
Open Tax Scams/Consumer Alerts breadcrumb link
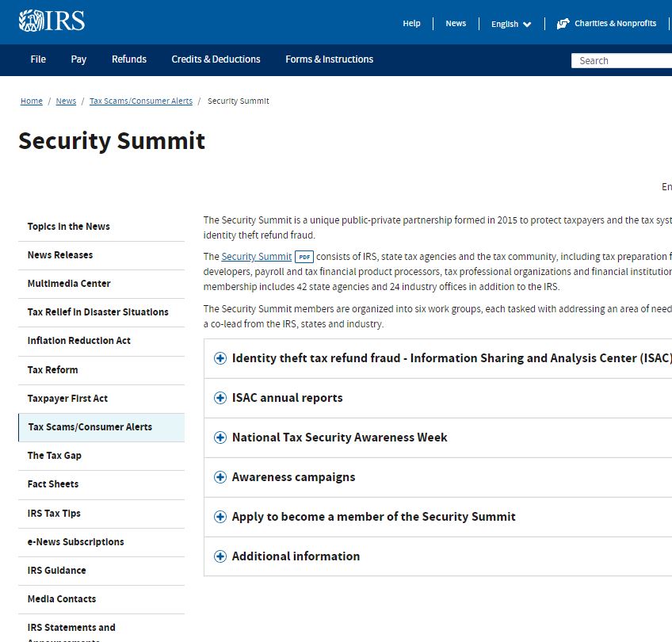pyautogui.click(x=141, y=101)
